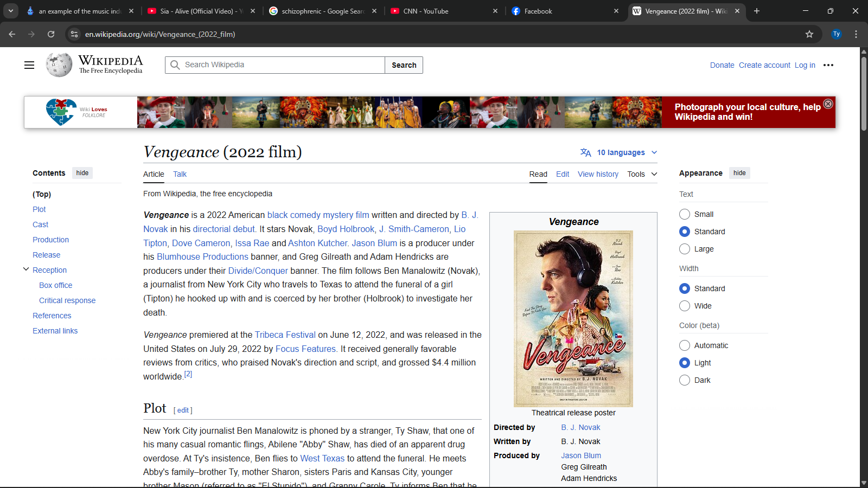Image resolution: width=868 pixels, height=488 pixels.
Task: Dismiss the Wiki Loves Folklore banner
Action: [x=828, y=104]
